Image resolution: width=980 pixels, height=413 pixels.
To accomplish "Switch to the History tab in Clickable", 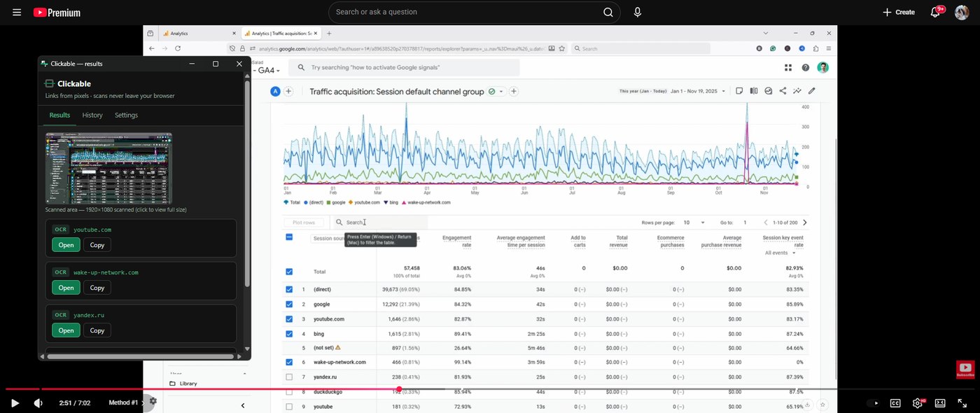I will pyautogui.click(x=92, y=115).
